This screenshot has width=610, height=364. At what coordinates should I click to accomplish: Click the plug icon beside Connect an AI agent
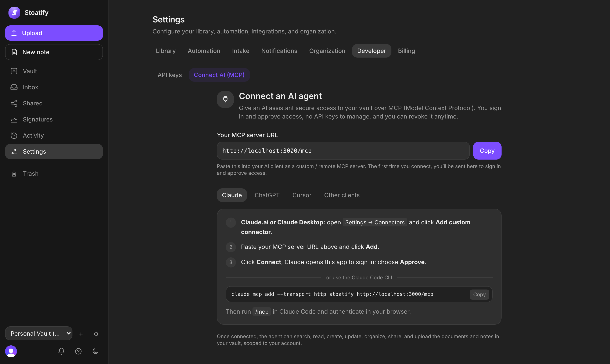pos(225,99)
